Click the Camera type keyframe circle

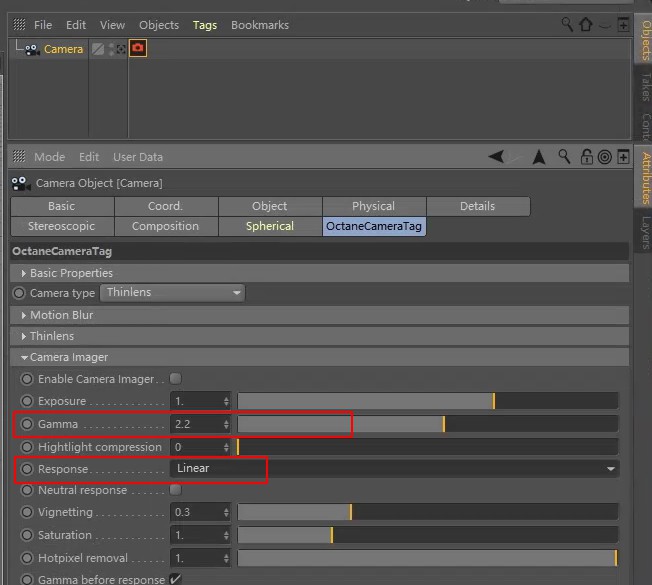[x=19, y=293]
